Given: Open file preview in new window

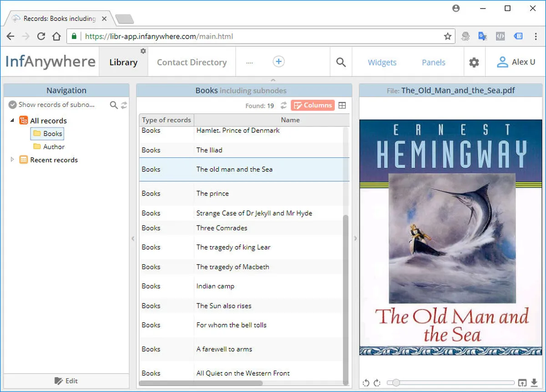Looking at the screenshot, I should (x=522, y=383).
